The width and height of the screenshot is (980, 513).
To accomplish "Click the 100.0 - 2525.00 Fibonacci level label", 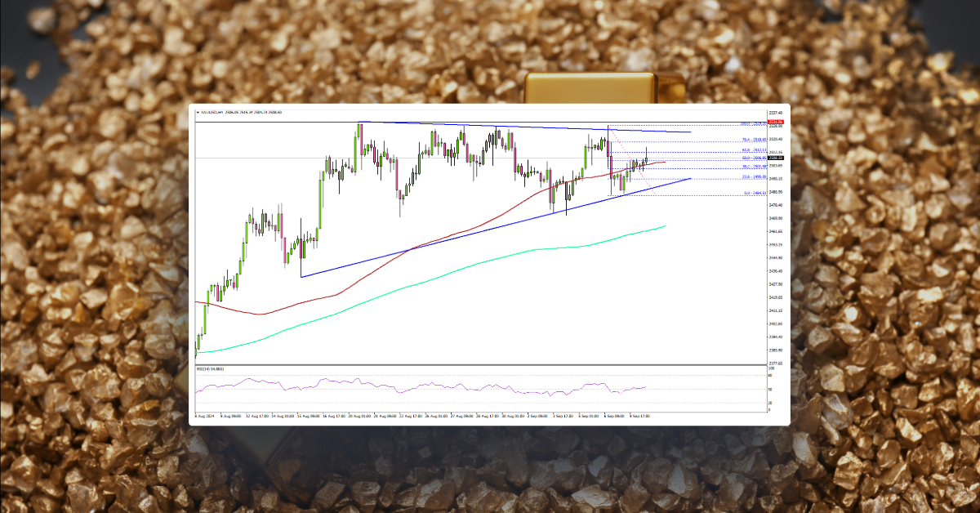I will (x=752, y=123).
